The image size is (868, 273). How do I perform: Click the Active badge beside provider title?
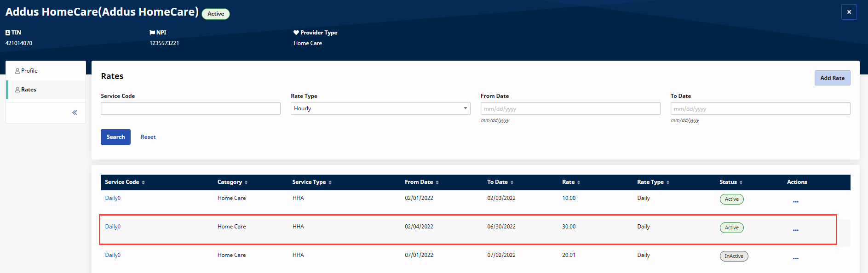216,14
